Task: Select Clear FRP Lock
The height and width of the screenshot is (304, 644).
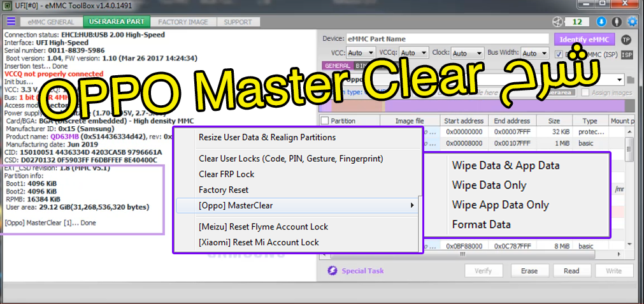Action: [227, 174]
